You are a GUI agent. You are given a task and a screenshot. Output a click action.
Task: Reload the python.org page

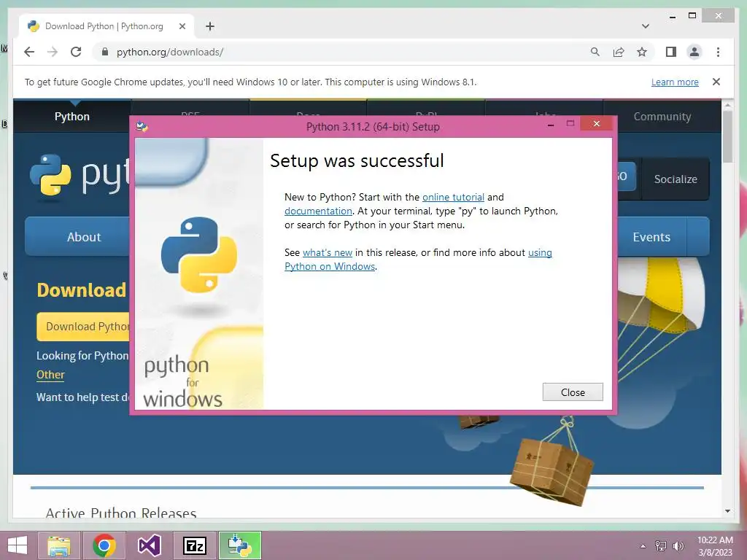point(76,52)
